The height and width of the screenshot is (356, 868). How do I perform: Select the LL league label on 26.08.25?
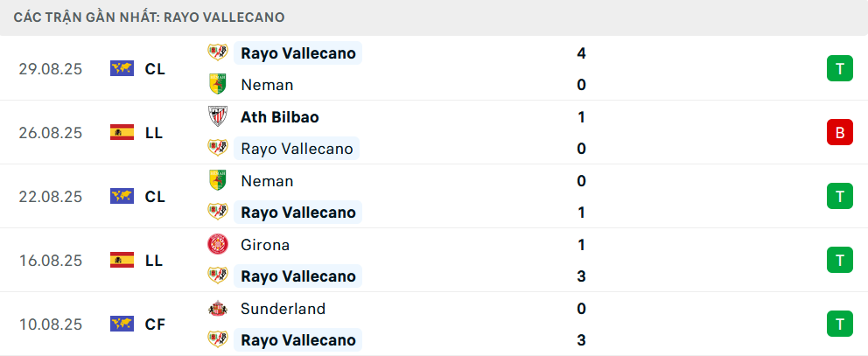[154, 133]
